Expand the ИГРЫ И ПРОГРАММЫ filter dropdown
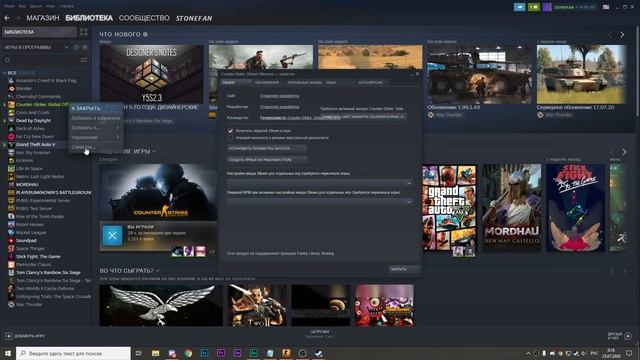 [66, 47]
